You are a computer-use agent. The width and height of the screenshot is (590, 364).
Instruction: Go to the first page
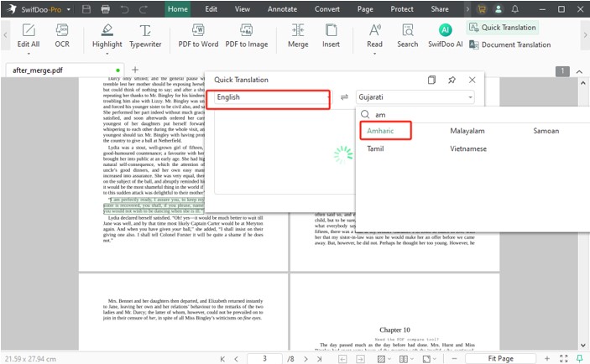(222, 359)
